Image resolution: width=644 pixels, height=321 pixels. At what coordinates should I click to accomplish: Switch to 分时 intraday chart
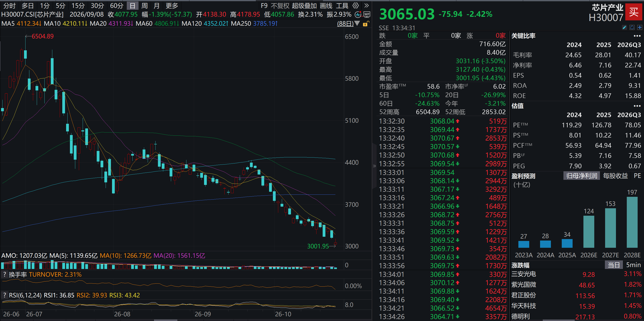click(x=10, y=6)
